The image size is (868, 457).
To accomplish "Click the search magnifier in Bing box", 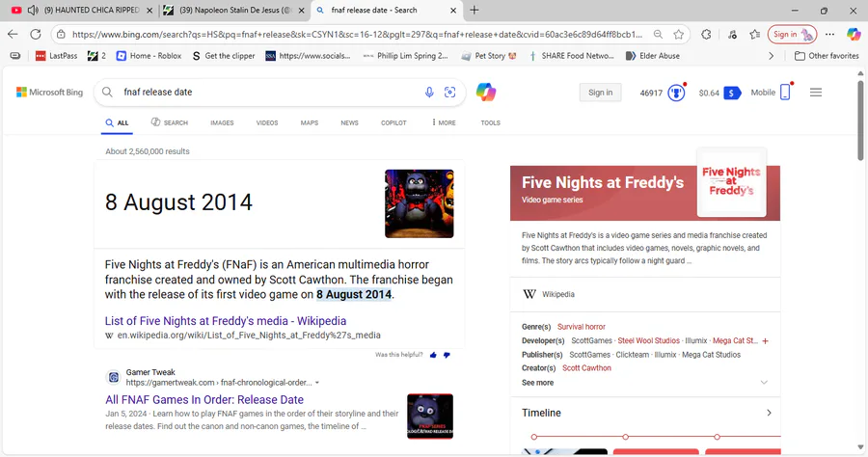I will [x=107, y=92].
